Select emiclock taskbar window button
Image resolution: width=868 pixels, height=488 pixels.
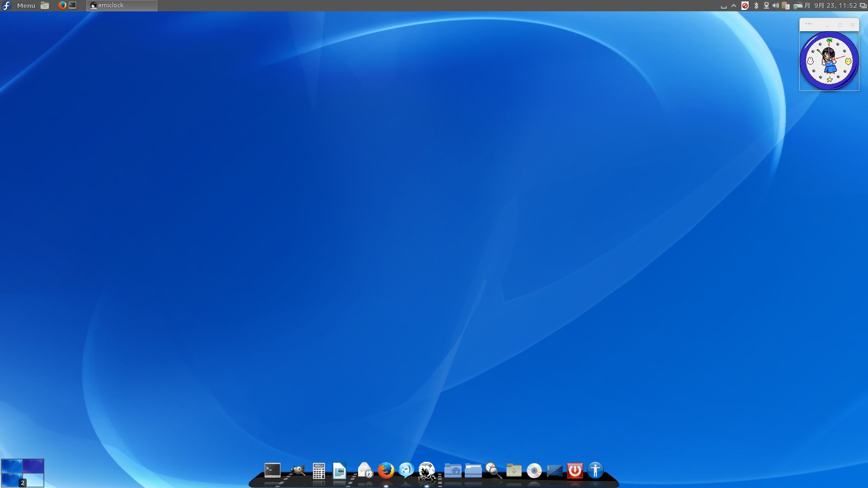tap(122, 5)
